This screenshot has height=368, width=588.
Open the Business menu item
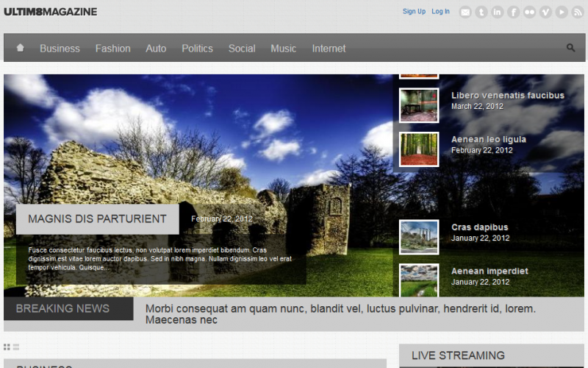pos(60,49)
